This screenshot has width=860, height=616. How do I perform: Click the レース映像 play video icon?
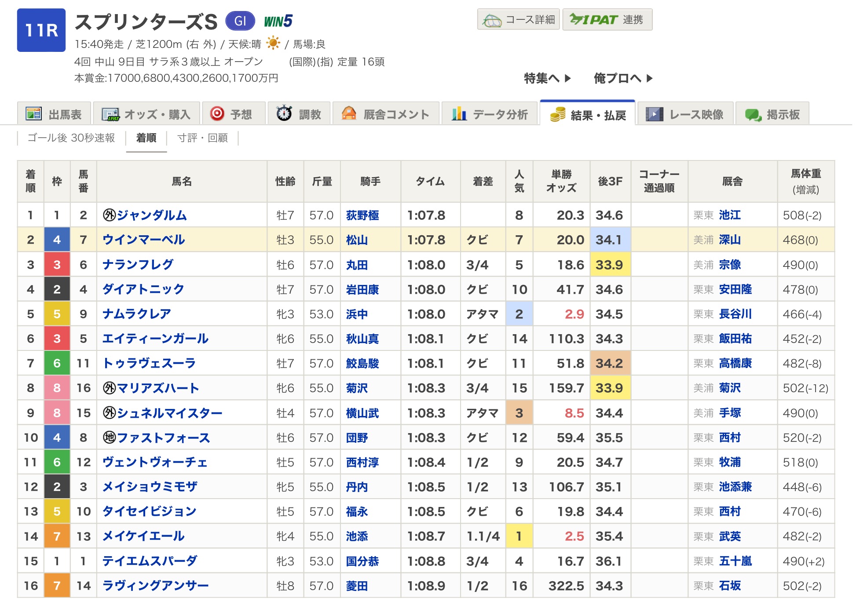coord(655,114)
